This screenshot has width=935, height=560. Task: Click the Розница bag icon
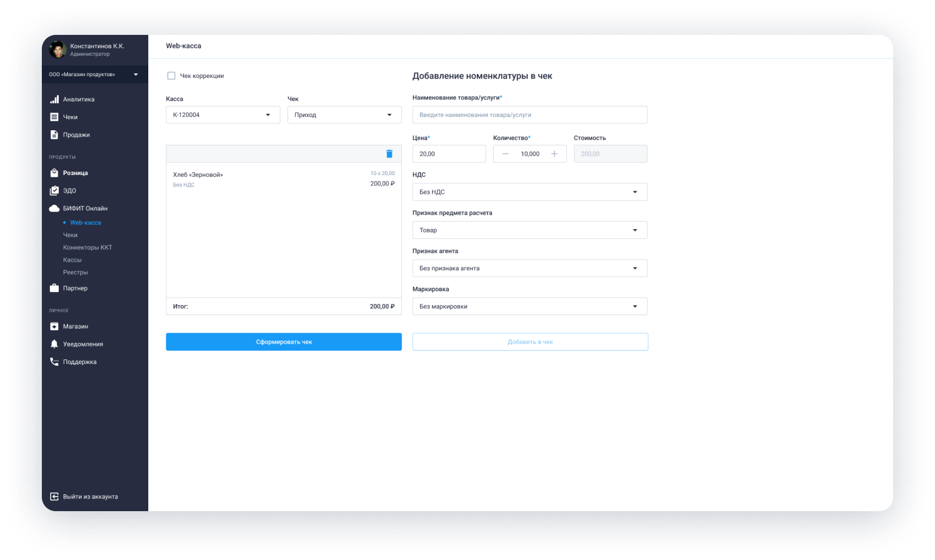tap(54, 173)
